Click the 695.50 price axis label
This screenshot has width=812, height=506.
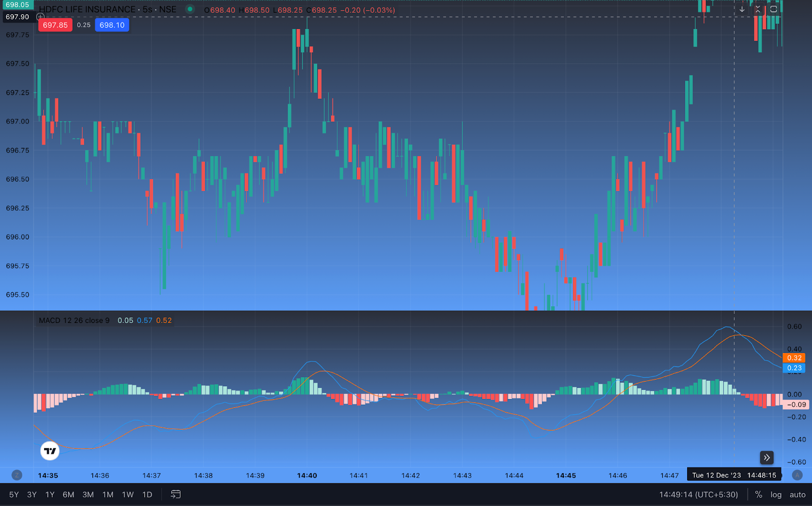pos(17,295)
